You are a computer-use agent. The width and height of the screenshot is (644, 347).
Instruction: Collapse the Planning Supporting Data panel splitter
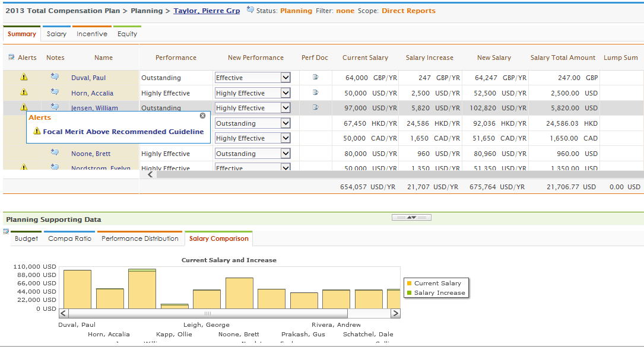coord(411,218)
